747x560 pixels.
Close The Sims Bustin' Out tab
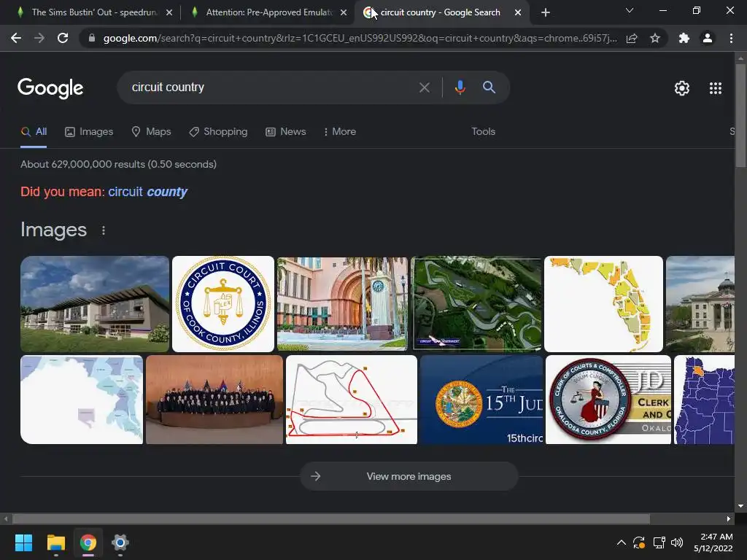click(169, 12)
